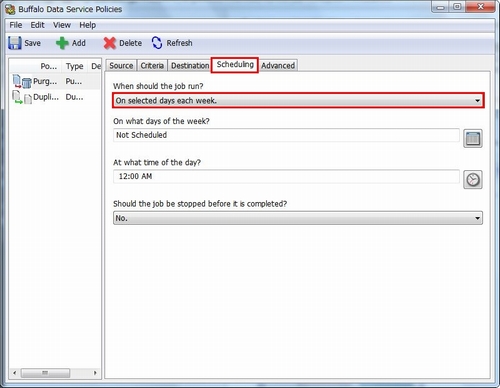This screenshot has width=500, height=388.
Task: Click the policy list scroll right arrow
Action: click(95, 373)
